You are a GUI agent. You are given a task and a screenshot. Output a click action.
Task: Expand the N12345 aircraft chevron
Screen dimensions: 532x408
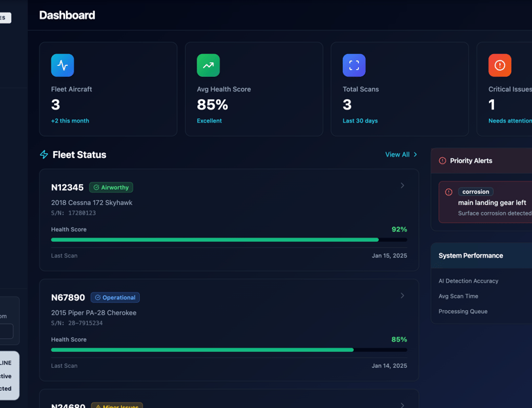point(402,186)
